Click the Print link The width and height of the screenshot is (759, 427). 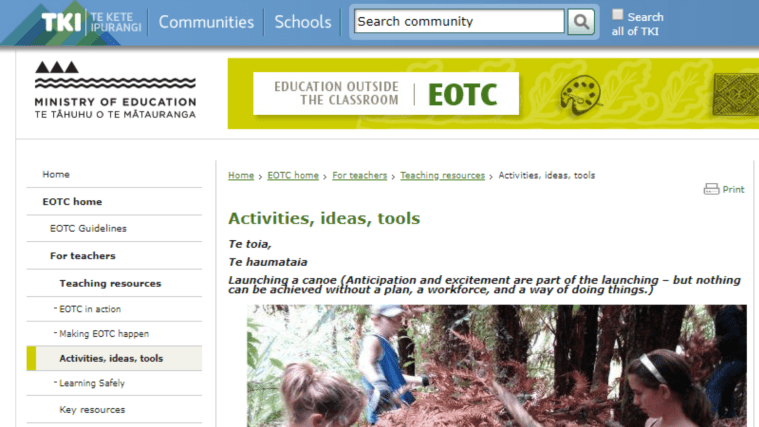point(733,190)
